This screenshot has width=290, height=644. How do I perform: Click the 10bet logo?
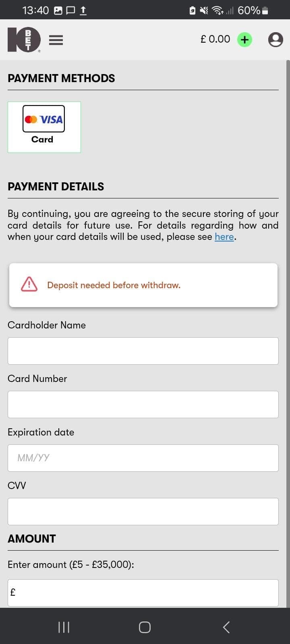coord(24,40)
